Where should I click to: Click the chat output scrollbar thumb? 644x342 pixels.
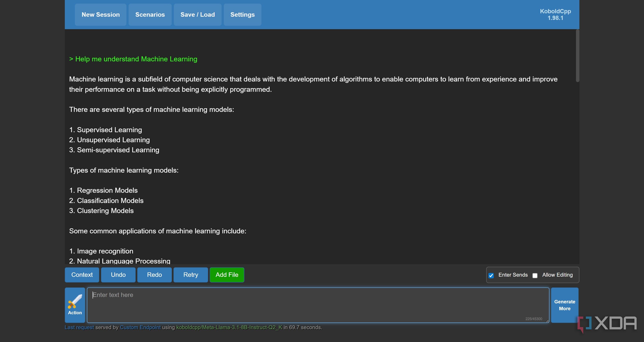pyautogui.click(x=578, y=56)
